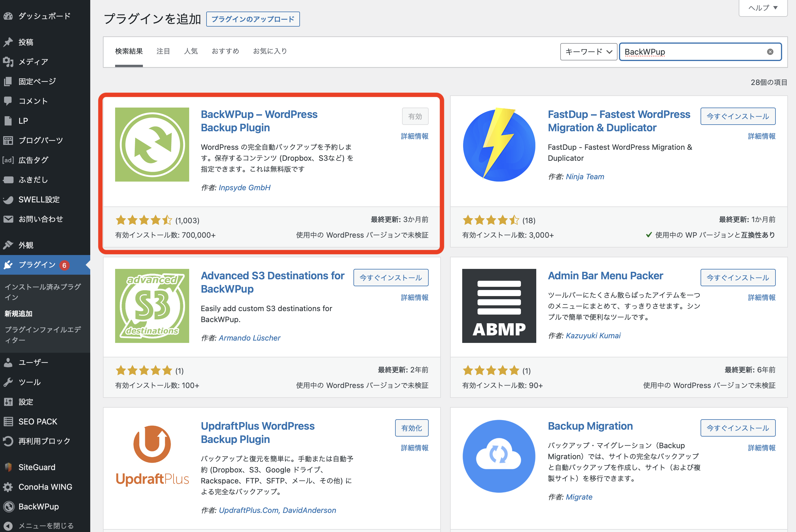Click the Advanced S3 destinations thumbnail
The height and width of the screenshot is (532, 796).
(x=152, y=306)
